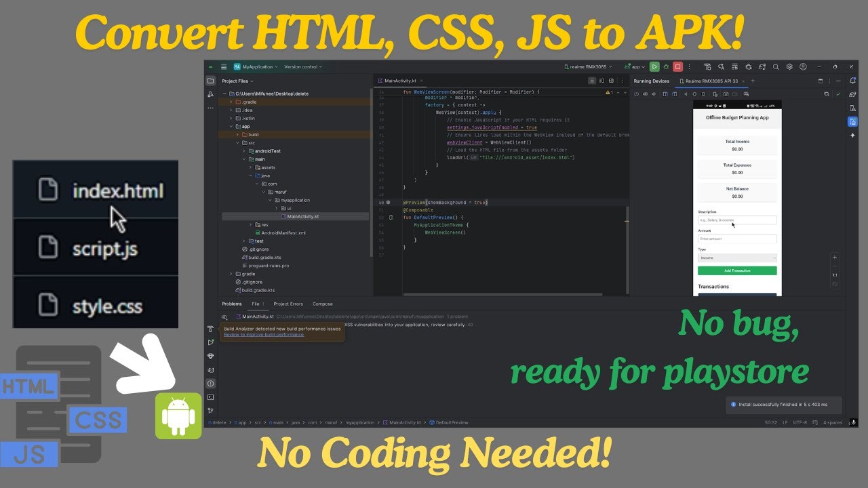868x488 pixels.
Task: Toggle the inspection eye icon beside MainActivity.kt
Action: click(x=224, y=317)
